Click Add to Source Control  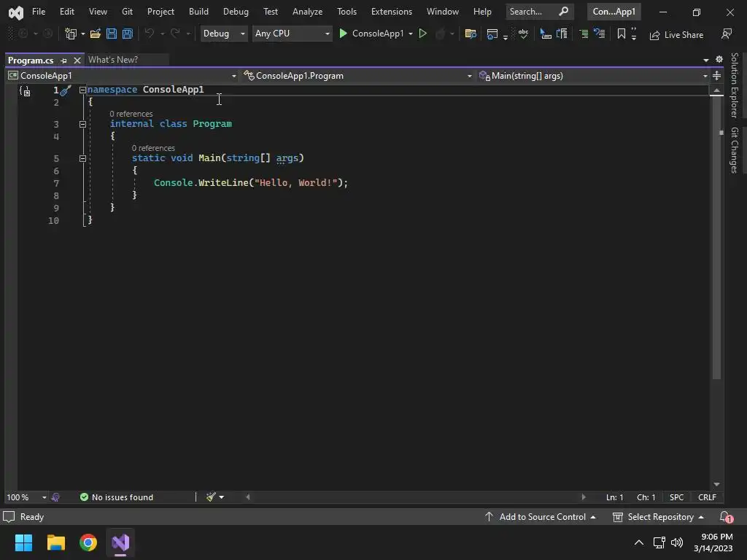tap(541, 517)
